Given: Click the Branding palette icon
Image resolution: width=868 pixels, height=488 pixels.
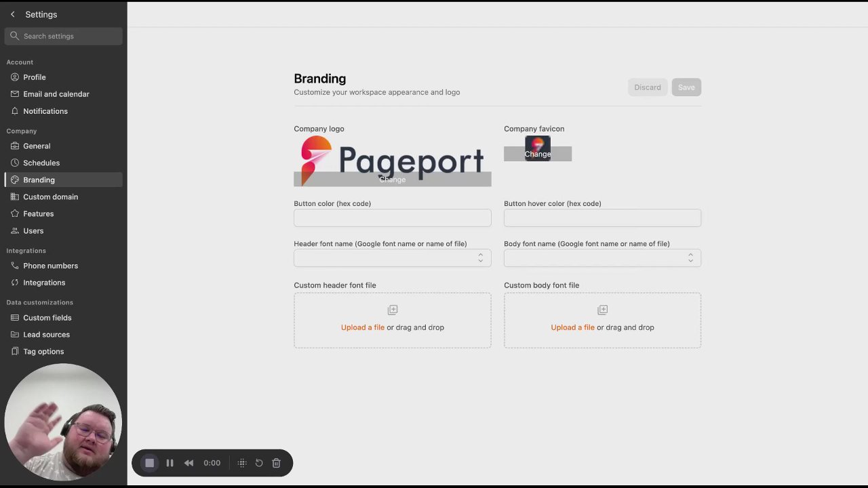Looking at the screenshot, I should point(15,180).
